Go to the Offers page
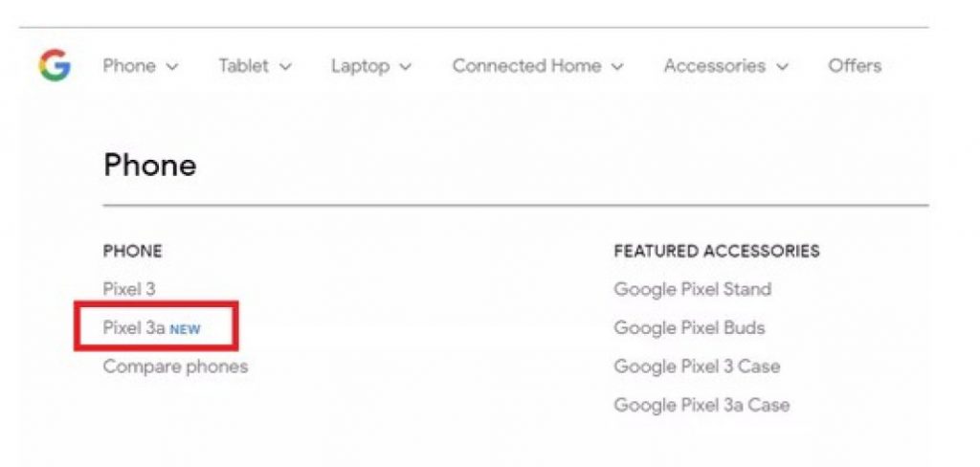980x467 pixels. point(855,66)
